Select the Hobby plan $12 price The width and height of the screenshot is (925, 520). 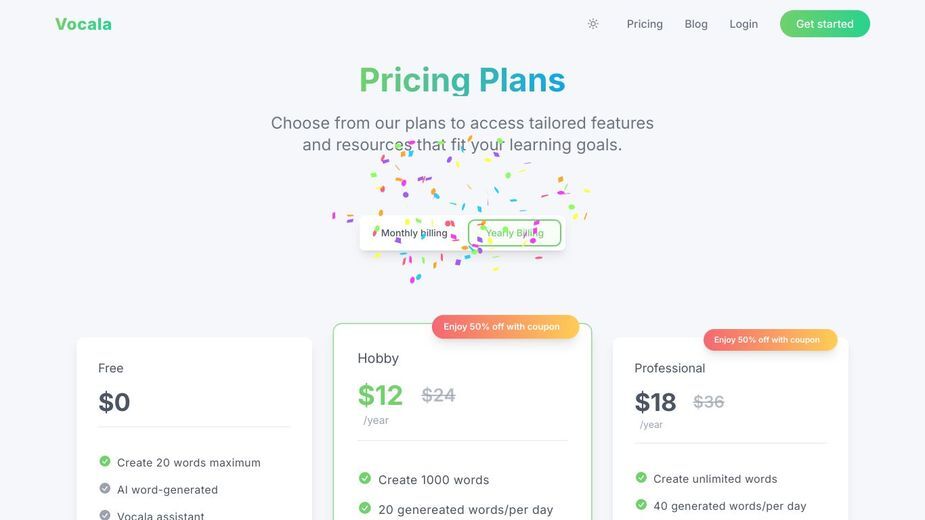tap(380, 395)
